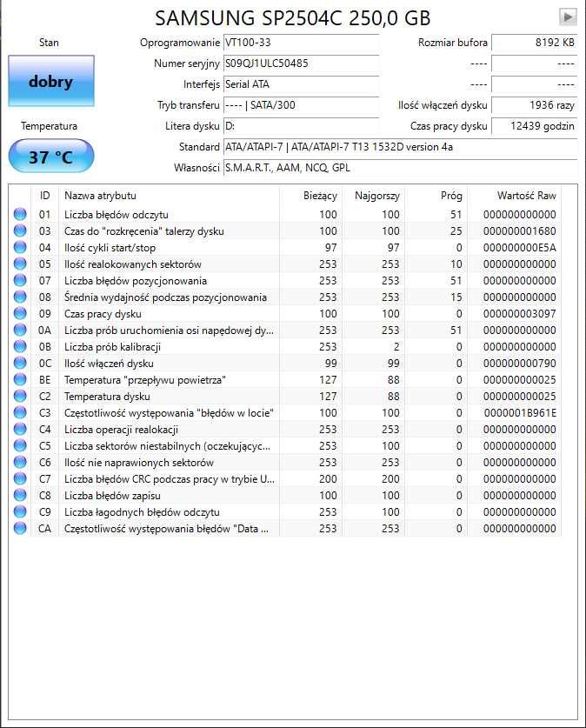The width and height of the screenshot is (586, 728).
Task: Click the Oprogramowanie field VT100-33
Action: click(x=301, y=43)
